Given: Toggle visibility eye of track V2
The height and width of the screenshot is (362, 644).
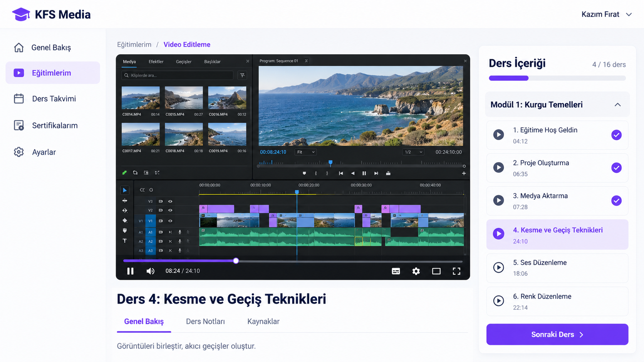Looking at the screenshot, I should pyautogui.click(x=170, y=210).
